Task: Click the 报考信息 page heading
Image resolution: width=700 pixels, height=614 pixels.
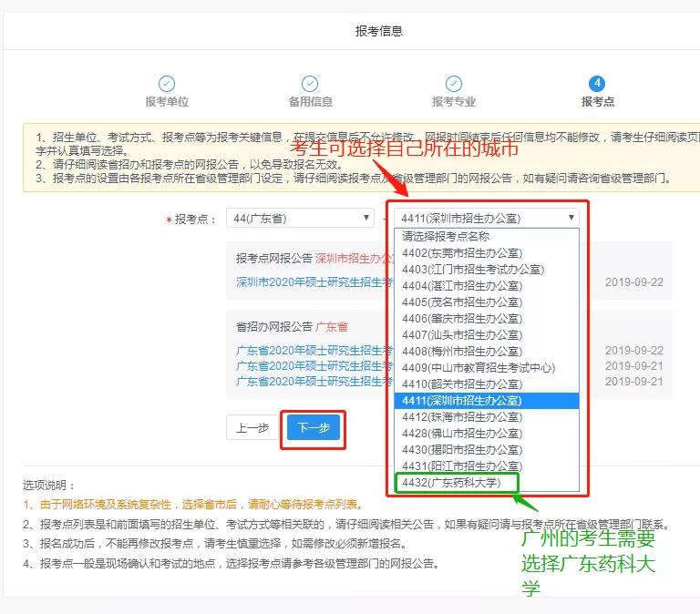Action: (379, 31)
